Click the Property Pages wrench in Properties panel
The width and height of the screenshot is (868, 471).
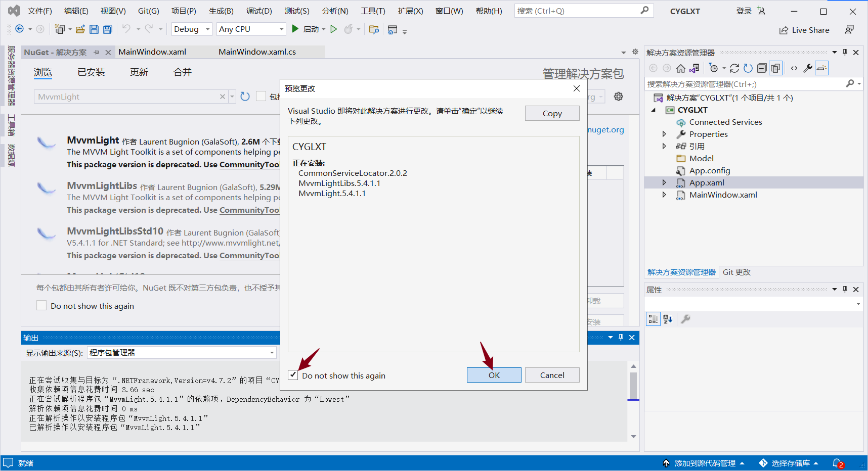click(685, 319)
